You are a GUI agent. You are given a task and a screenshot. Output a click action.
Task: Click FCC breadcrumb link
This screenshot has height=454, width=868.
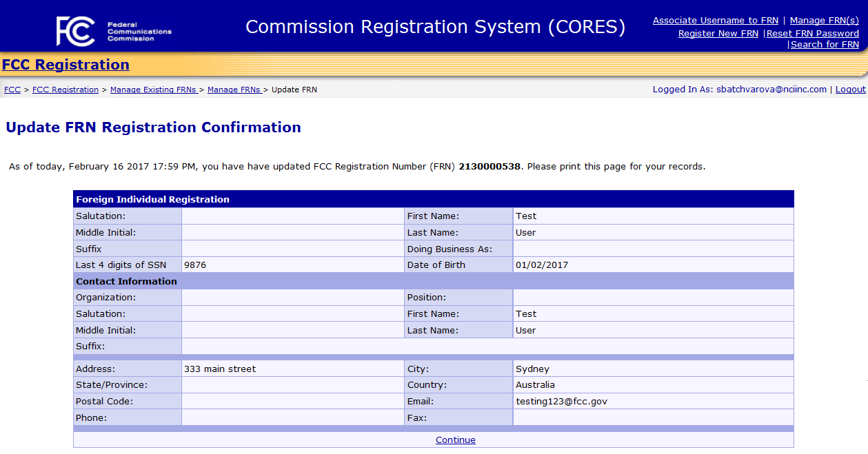[x=12, y=90]
